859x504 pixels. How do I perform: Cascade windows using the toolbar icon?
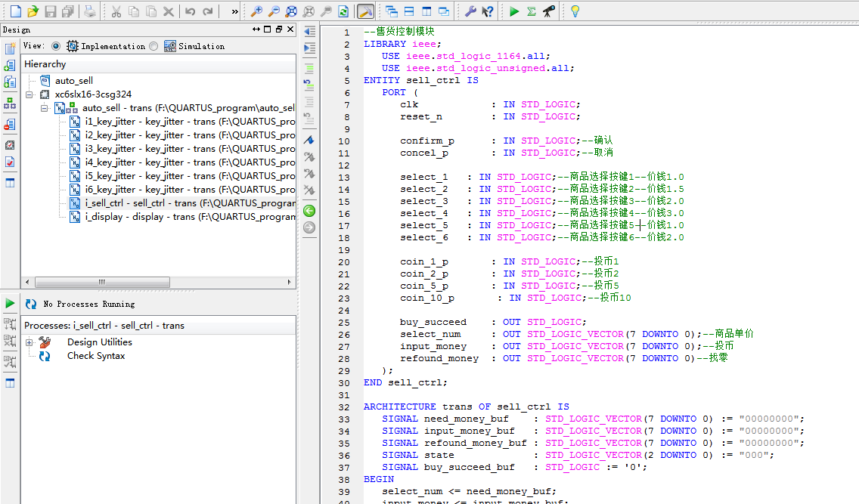[x=391, y=11]
